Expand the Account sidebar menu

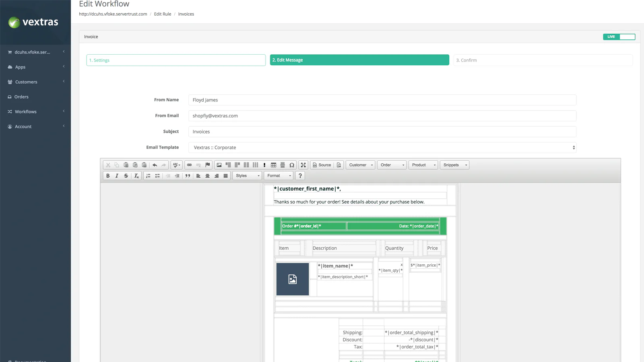[35, 126]
